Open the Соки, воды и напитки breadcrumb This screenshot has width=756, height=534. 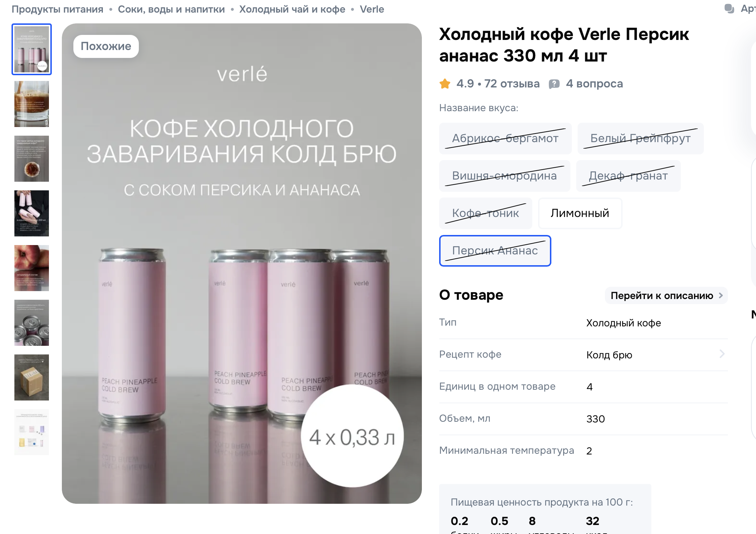171,9
